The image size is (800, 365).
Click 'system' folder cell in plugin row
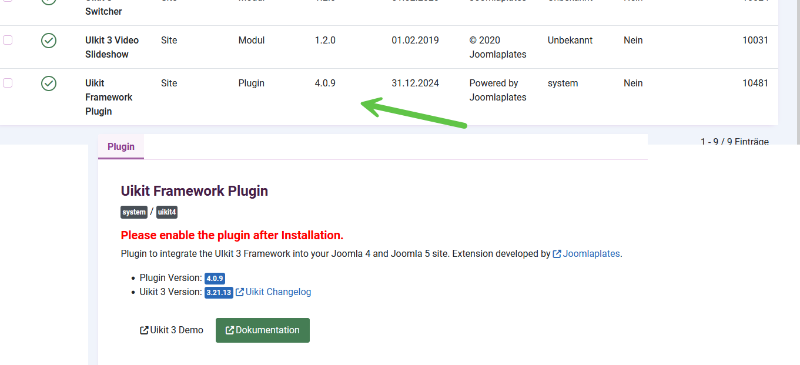(563, 83)
